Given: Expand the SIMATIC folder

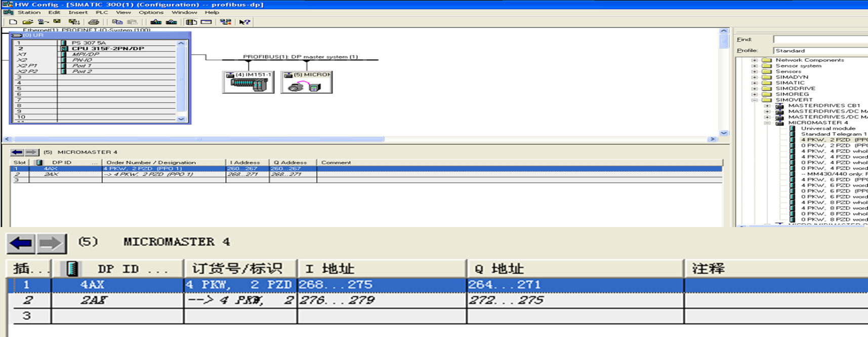Looking at the screenshot, I should tap(755, 83).
